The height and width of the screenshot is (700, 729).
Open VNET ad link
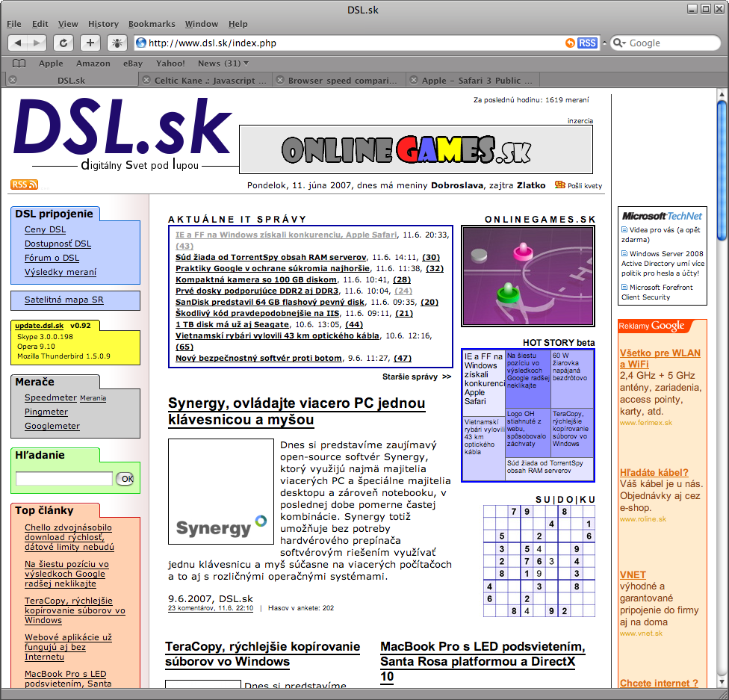click(633, 575)
